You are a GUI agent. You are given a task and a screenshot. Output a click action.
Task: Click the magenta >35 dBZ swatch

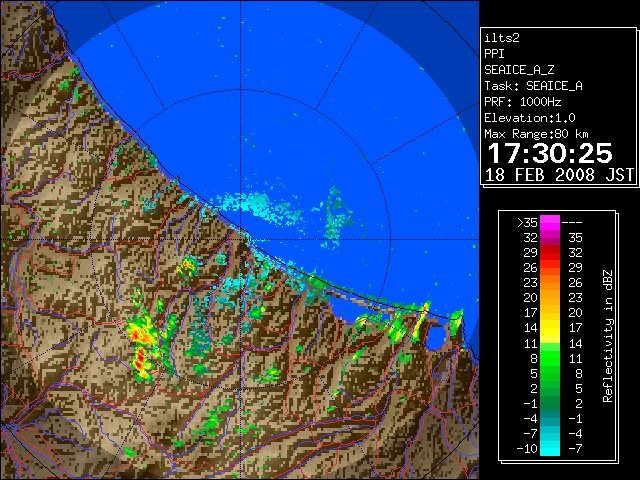click(550, 223)
